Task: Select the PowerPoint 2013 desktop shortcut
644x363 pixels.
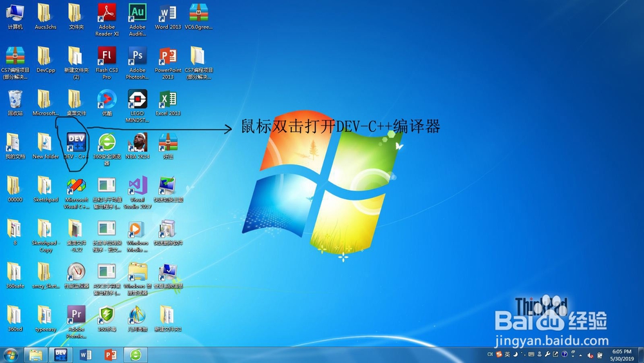Action: (x=167, y=63)
